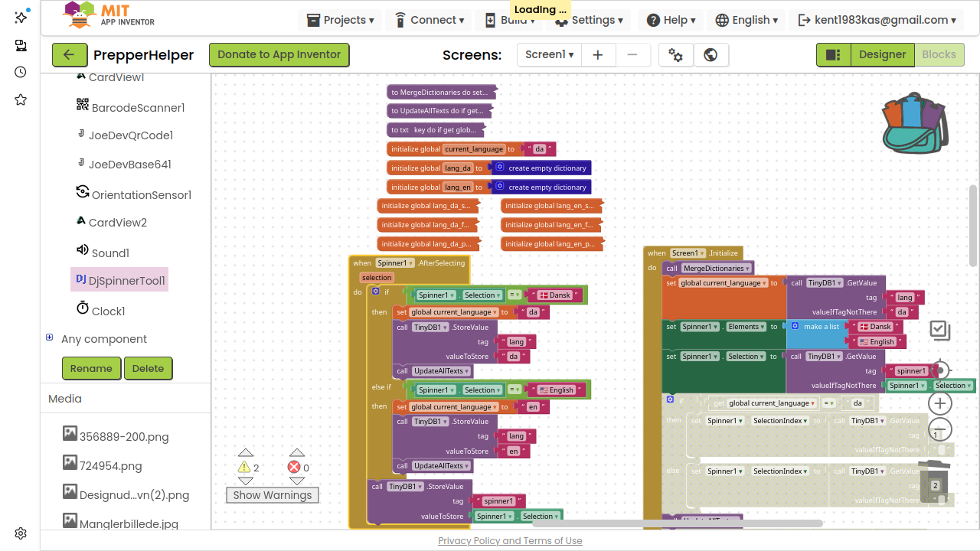The image size is (980, 551).
Task: Open the Projects menu
Action: pos(341,21)
